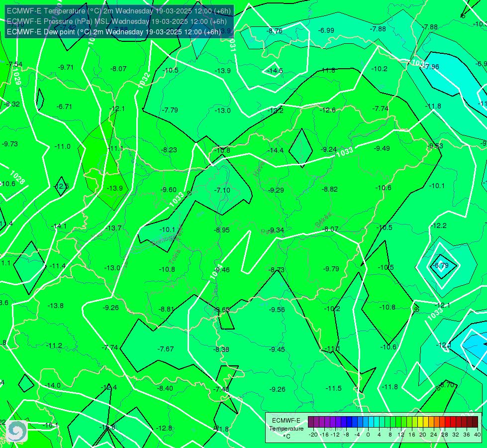Click the dew point value -11.5
This screenshot has width=487, height=448.
[334, 389]
